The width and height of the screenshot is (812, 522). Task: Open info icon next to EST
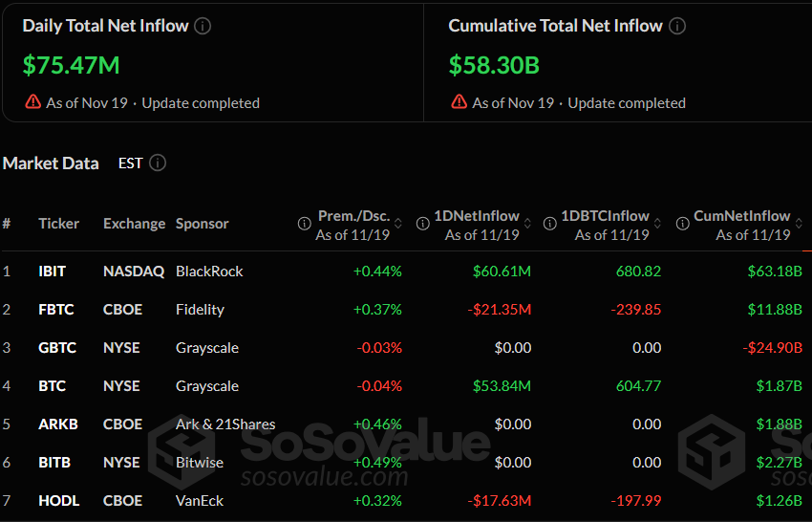coord(158,163)
